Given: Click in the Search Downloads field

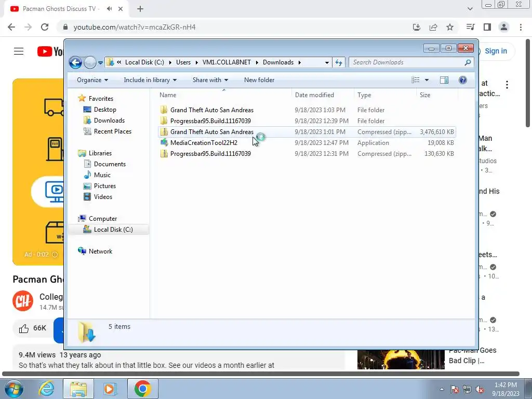Looking at the screenshot, I should click(x=411, y=62).
